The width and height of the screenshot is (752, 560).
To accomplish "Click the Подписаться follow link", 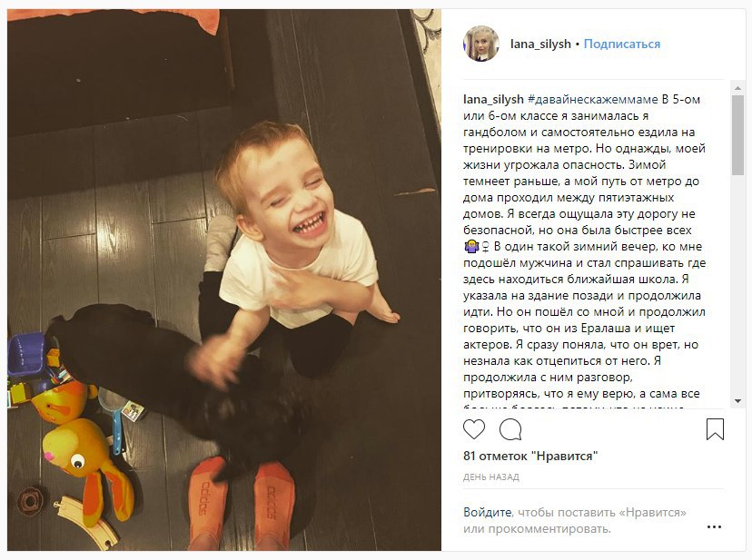I will 621,44.
